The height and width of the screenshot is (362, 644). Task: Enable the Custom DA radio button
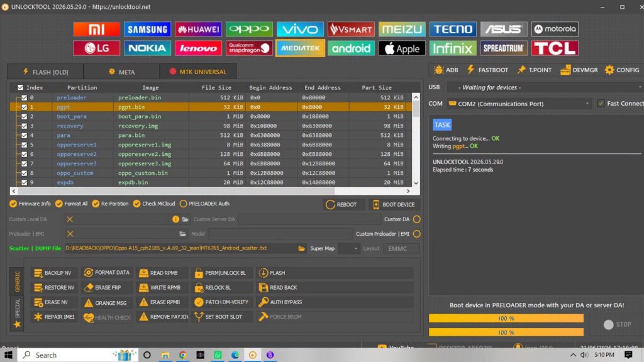click(x=416, y=219)
